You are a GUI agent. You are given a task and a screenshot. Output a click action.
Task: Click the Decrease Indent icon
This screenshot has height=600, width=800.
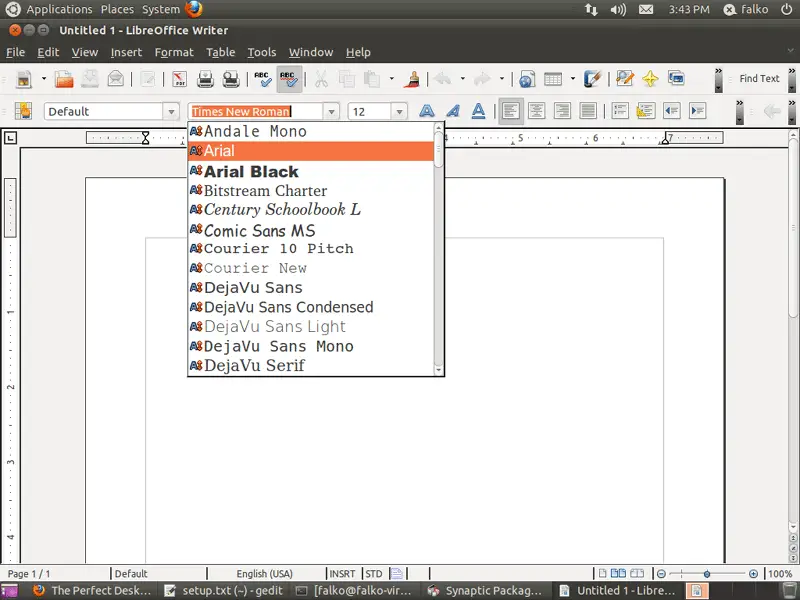pyautogui.click(x=671, y=111)
